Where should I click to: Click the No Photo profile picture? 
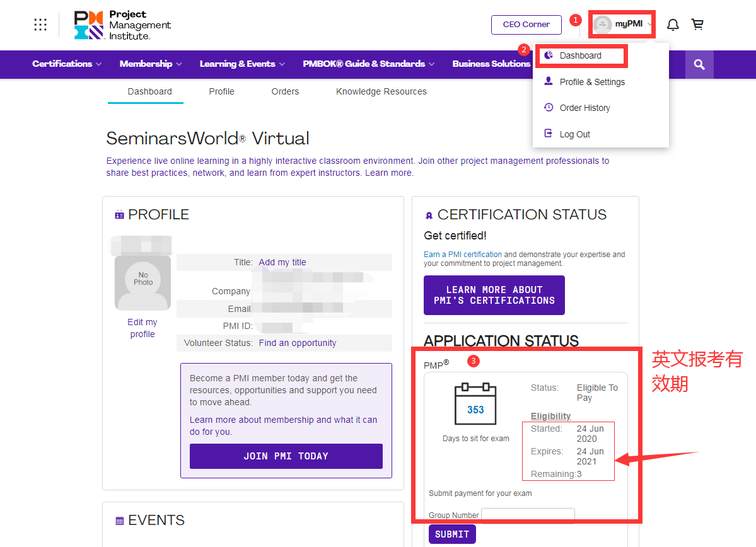[142, 282]
